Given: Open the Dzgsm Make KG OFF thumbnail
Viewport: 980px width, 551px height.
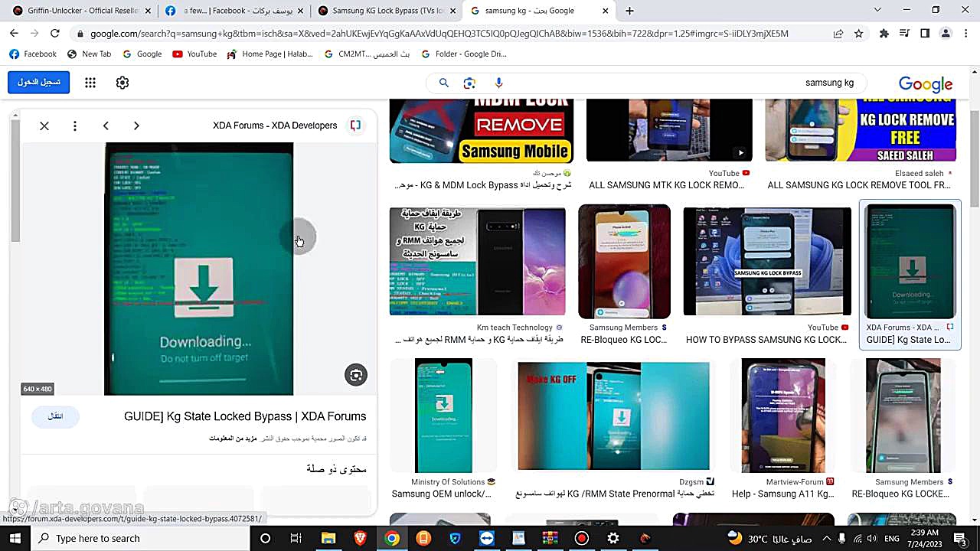Looking at the screenshot, I should point(614,416).
